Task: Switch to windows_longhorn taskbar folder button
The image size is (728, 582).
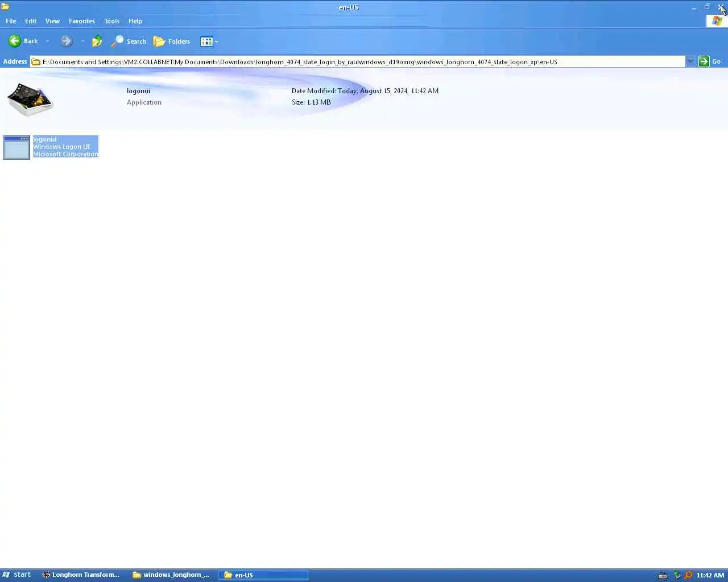Action: 172,575
